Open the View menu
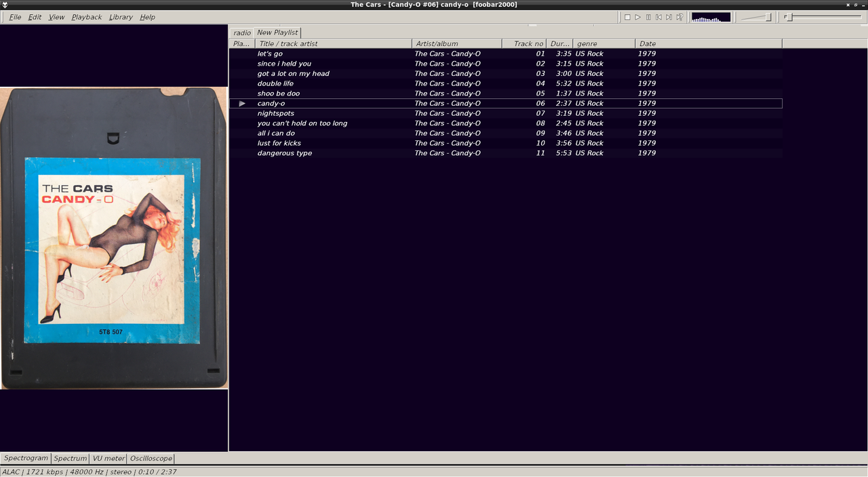 click(x=56, y=17)
